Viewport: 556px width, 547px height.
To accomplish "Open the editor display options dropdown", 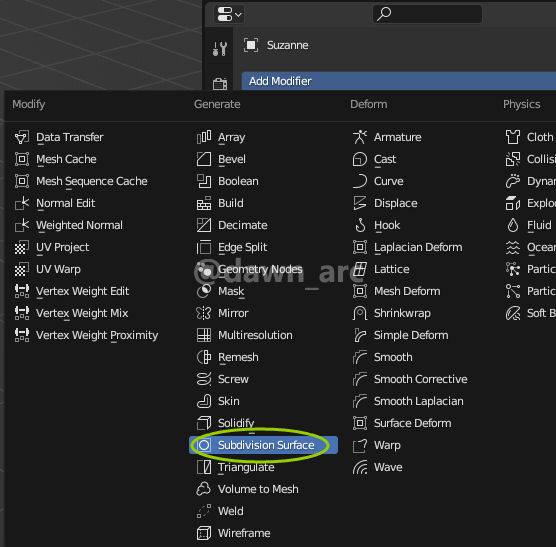I will pos(229,15).
